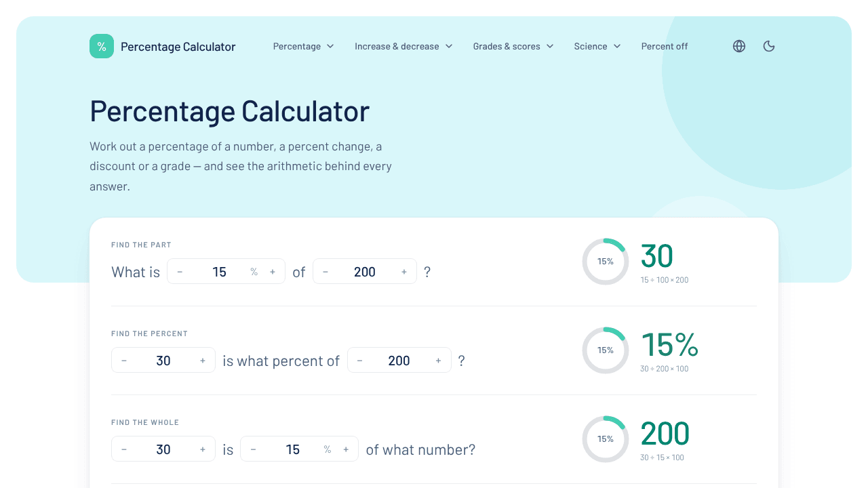Click the 200 field in Find the Part
The height and width of the screenshot is (488, 868).
pos(365,272)
